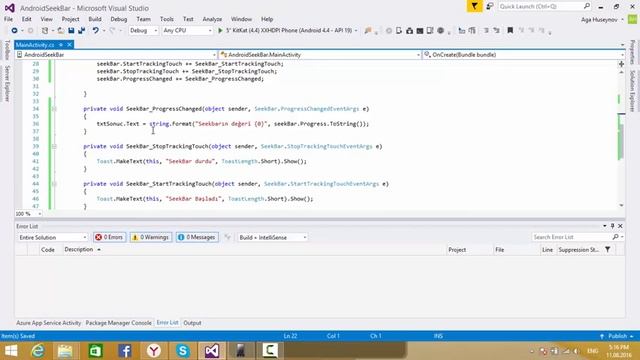Toggle the 0 Warnings filter
This screenshot has height=360, width=640.
[x=151, y=237]
